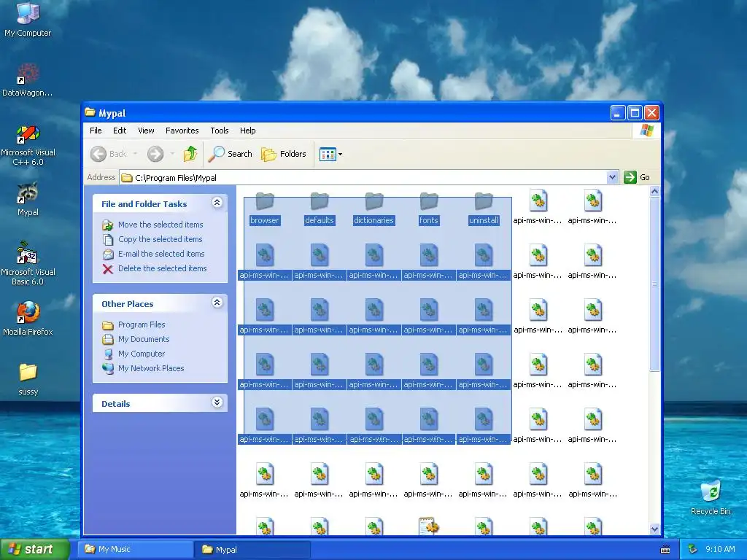Viewport: 747px width, 560px height.
Task: Open Back button history dropdown arrow
Action: point(135,154)
